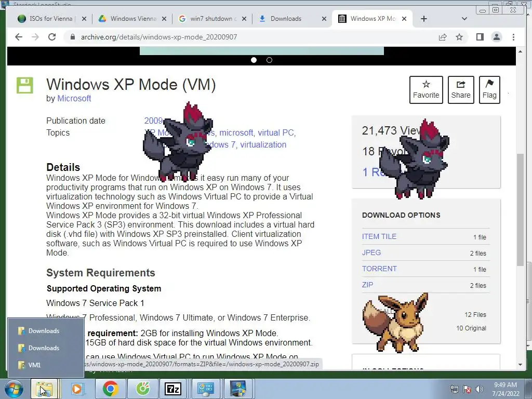Click the 'System Requirements' heading
This screenshot has height=399, width=532.
101,273
